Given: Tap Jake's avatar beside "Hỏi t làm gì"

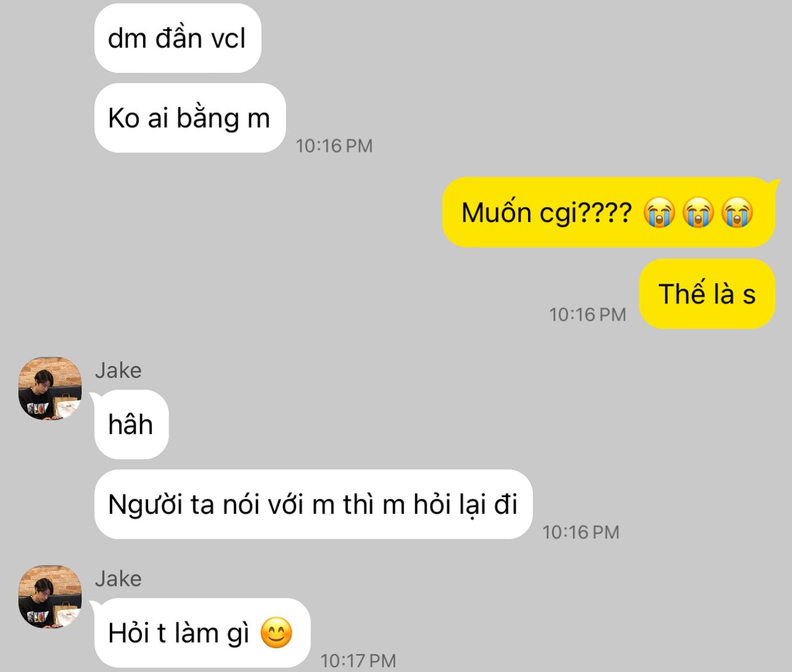Looking at the screenshot, I should click(50, 597).
